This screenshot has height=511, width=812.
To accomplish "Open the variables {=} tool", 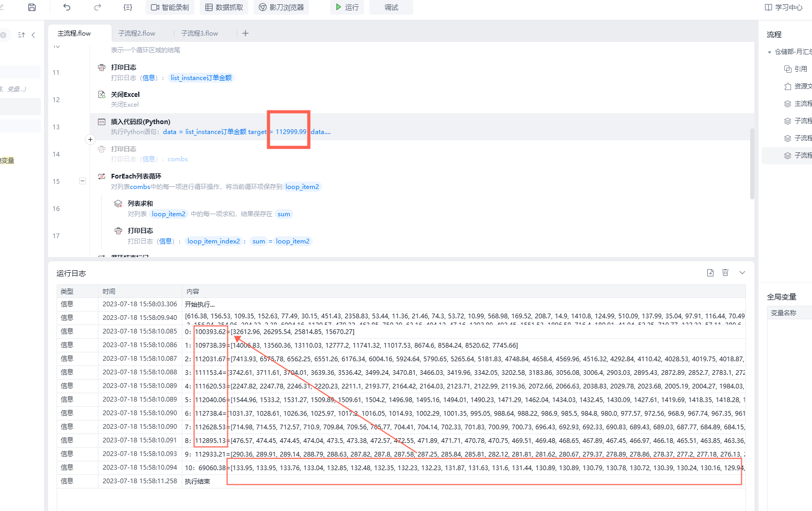I will pyautogui.click(x=128, y=7).
